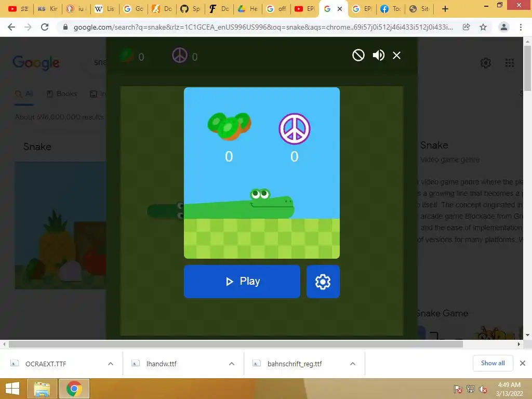This screenshot has width=532, height=399.
Task: Switch to the Kir tab
Action: click(47, 9)
